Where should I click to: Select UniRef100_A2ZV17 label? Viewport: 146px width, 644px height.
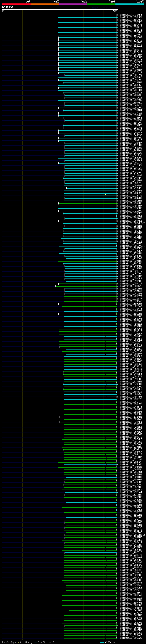tap(131, 53)
